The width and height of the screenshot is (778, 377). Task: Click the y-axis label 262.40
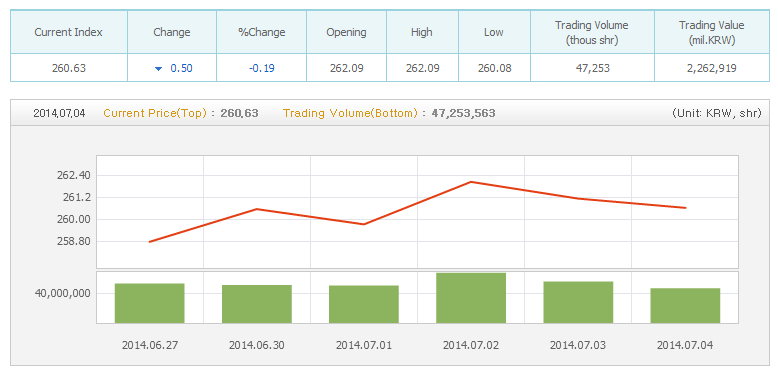73,176
